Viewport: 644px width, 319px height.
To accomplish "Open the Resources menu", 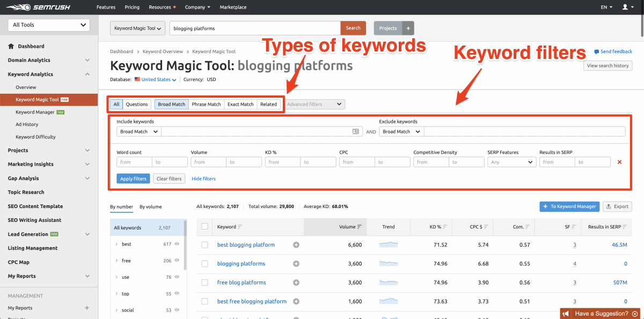I will tap(162, 8).
